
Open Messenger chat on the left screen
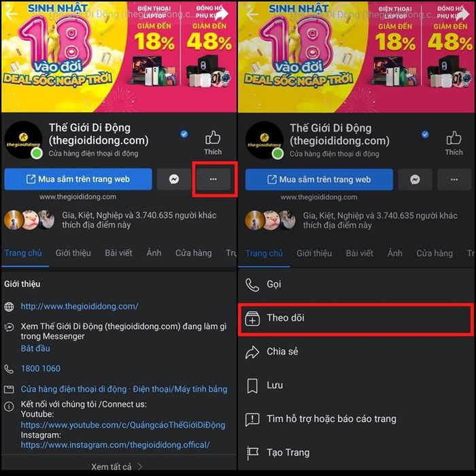click(x=174, y=179)
